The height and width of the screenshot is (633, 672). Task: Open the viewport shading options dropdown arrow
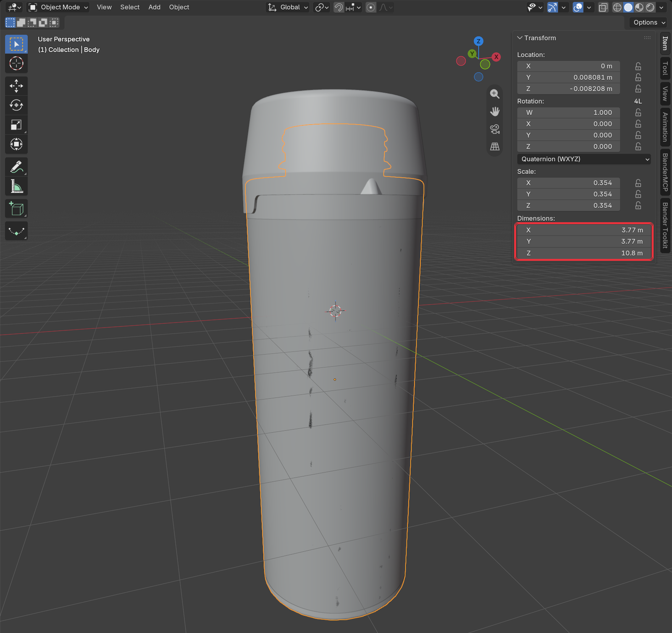(x=661, y=7)
